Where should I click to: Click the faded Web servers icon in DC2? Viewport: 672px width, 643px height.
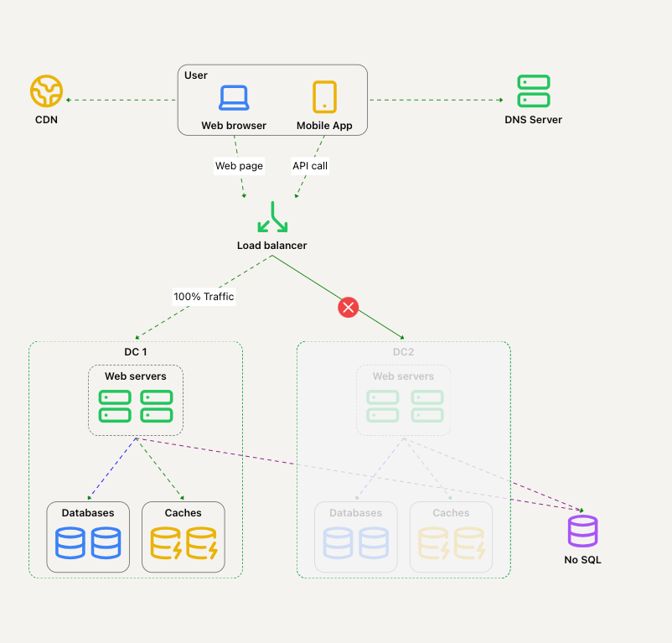[x=404, y=406]
